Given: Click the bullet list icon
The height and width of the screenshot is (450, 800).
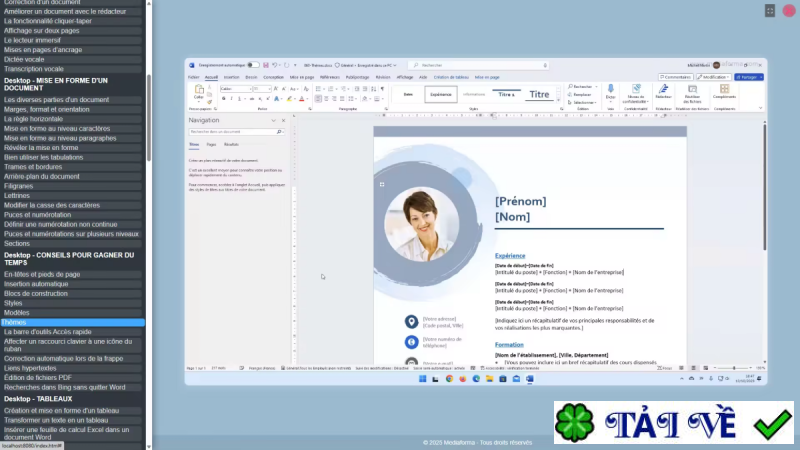Looking at the screenshot, I should (x=318, y=89).
